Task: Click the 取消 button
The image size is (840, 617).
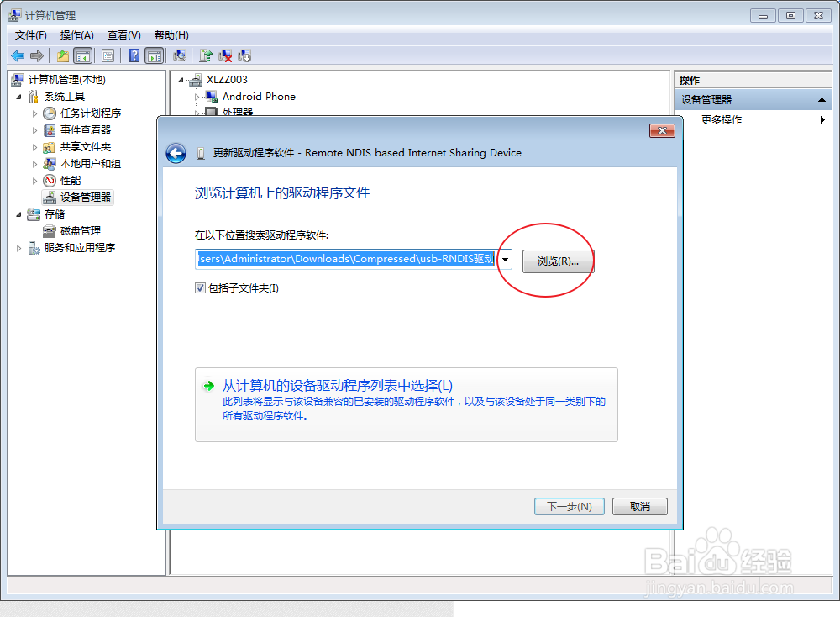Action: (x=639, y=507)
